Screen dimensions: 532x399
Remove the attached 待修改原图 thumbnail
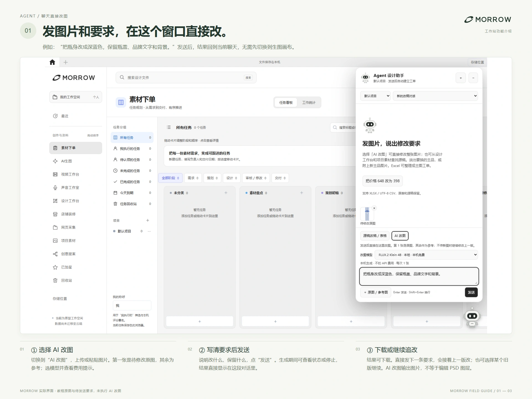[374, 208]
